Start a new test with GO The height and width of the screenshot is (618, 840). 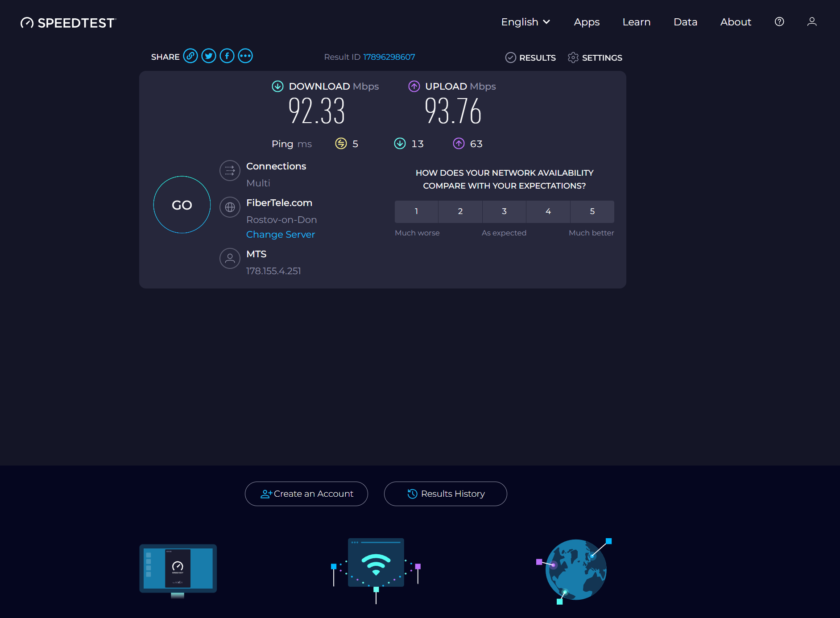[182, 205]
